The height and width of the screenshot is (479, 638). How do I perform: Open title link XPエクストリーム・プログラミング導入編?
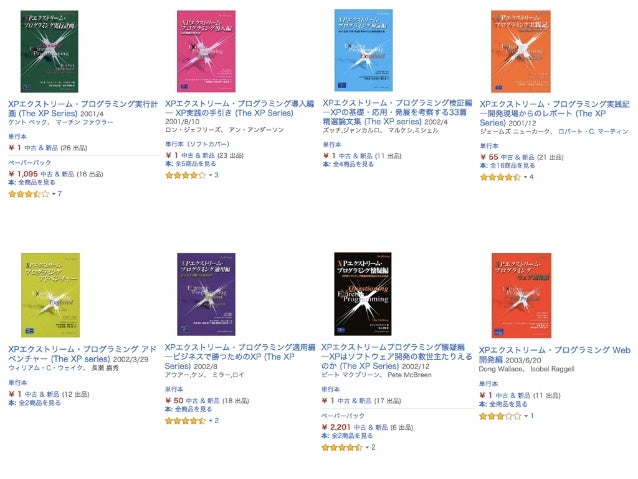pyautogui.click(x=240, y=108)
